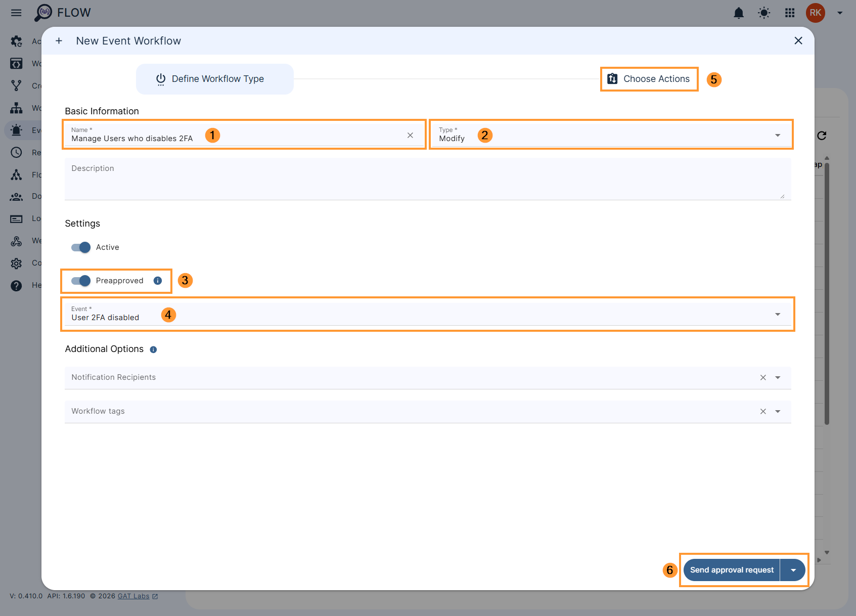The width and height of the screenshot is (856, 616).
Task: Click the refresh icon on the right
Action: (x=822, y=136)
